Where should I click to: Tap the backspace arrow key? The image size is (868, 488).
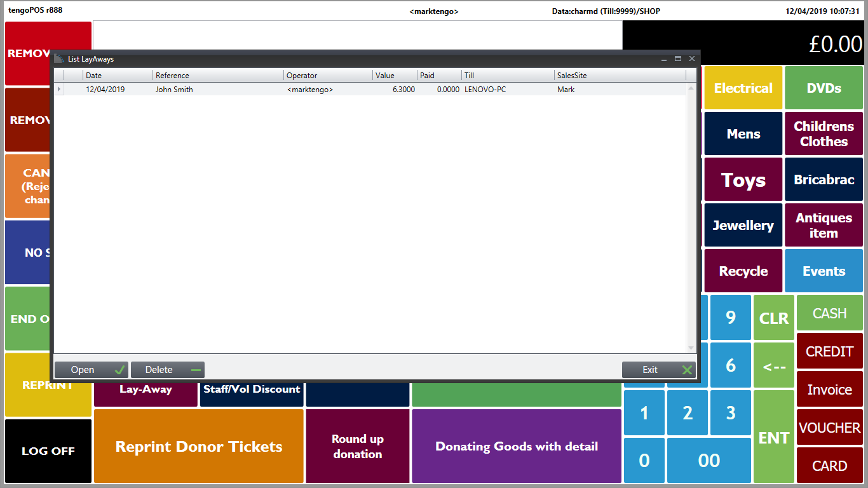click(774, 365)
